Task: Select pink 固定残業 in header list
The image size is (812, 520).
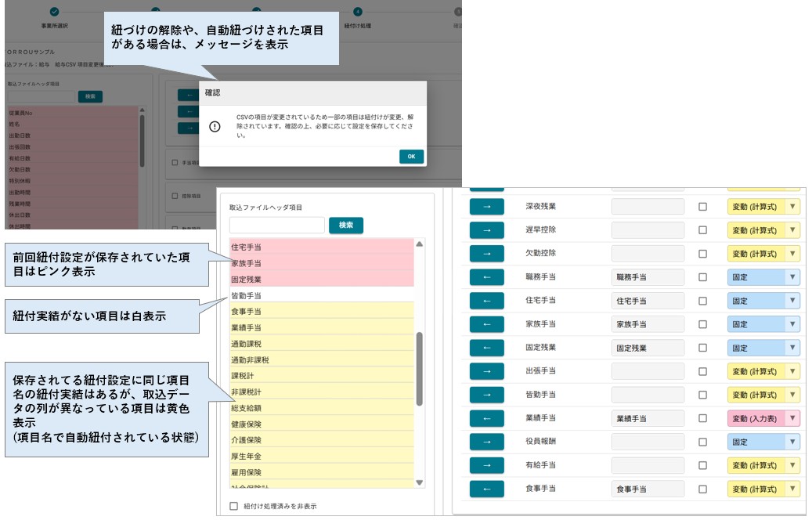Action: [322, 279]
